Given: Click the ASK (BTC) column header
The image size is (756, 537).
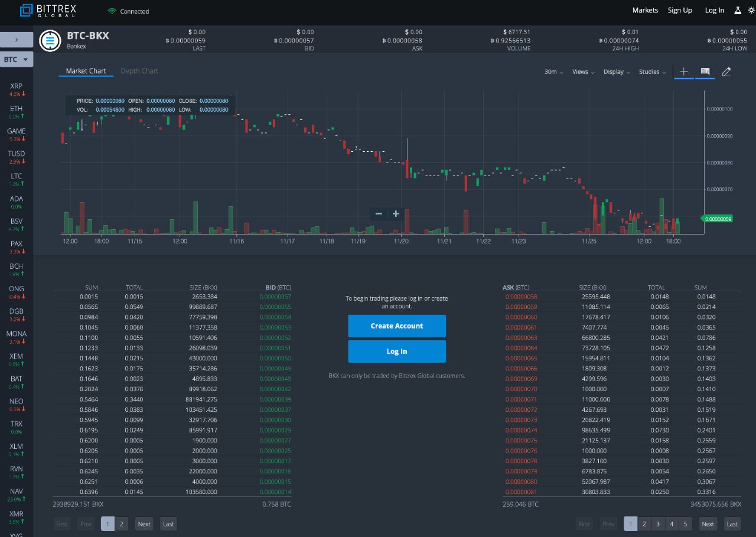Looking at the screenshot, I should 516,288.
